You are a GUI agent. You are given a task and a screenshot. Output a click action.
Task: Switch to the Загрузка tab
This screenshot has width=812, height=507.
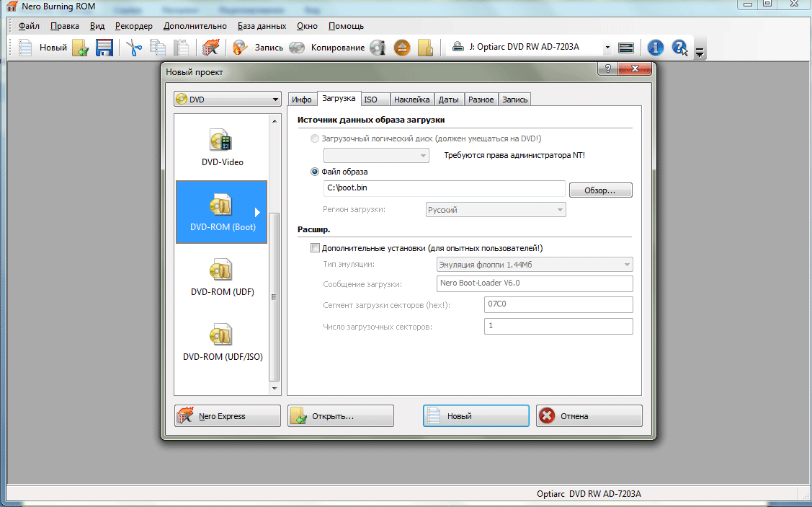click(339, 98)
